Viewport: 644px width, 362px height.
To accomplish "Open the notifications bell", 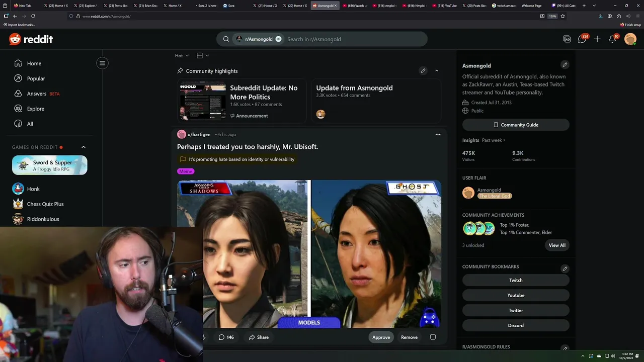I will [612, 39].
